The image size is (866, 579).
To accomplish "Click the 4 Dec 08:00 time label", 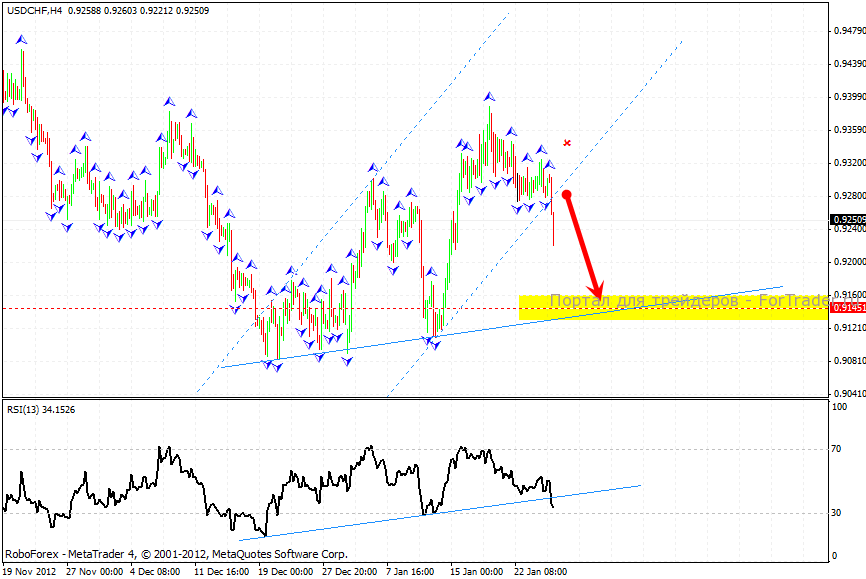I will point(155,571).
